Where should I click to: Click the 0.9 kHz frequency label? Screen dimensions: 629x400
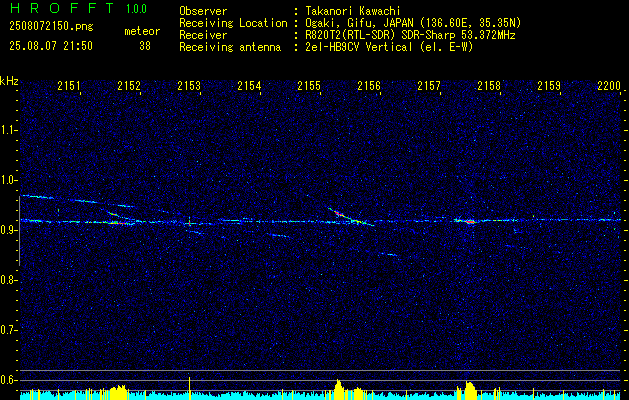tap(8, 230)
